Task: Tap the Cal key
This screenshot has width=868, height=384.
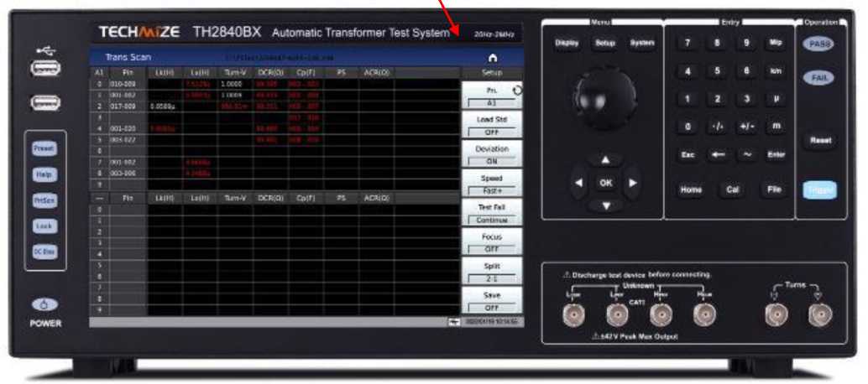Action: tap(732, 189)
